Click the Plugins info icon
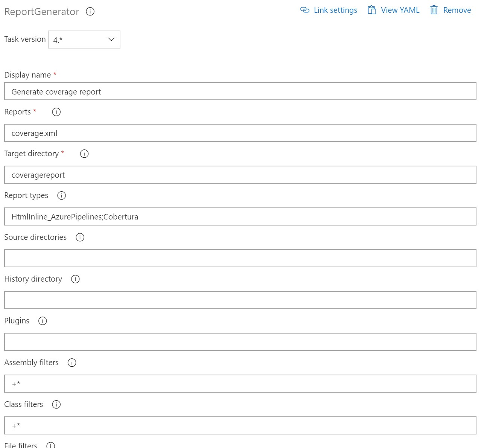Viewport: 484px width, 448px height. (x=43, y=321)
